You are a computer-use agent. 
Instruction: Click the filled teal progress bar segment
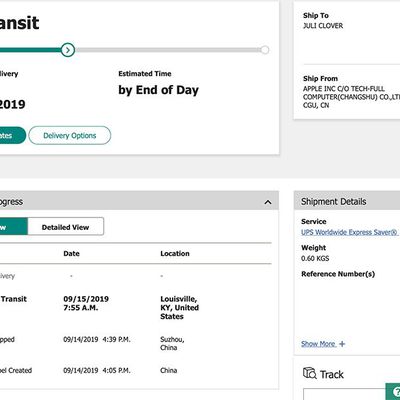point(31,50)
